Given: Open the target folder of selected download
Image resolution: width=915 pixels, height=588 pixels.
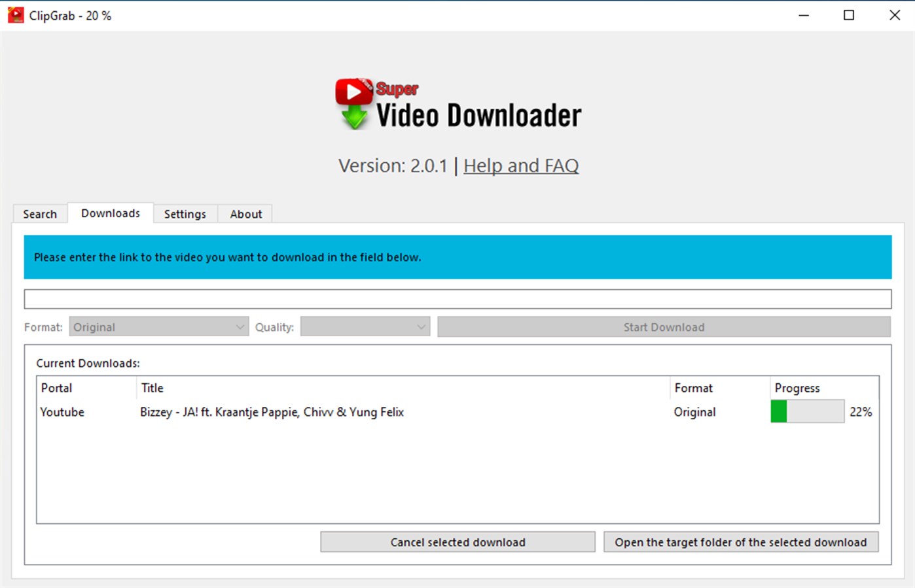Looking at the screenshot, I should pos(741,542).
